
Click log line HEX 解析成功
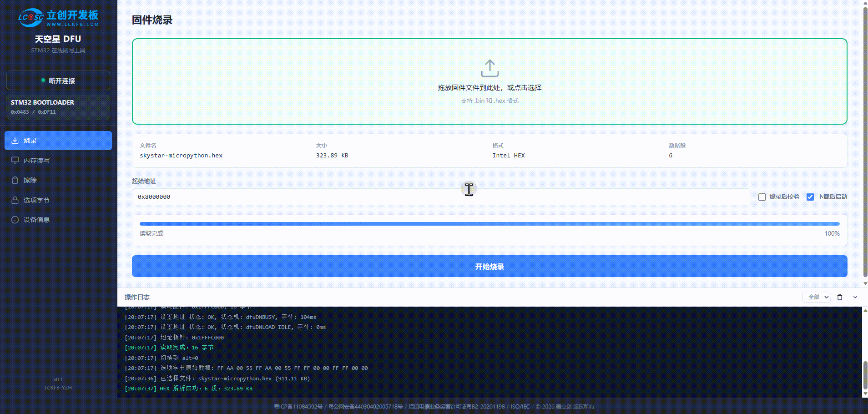tap(189, 389)
